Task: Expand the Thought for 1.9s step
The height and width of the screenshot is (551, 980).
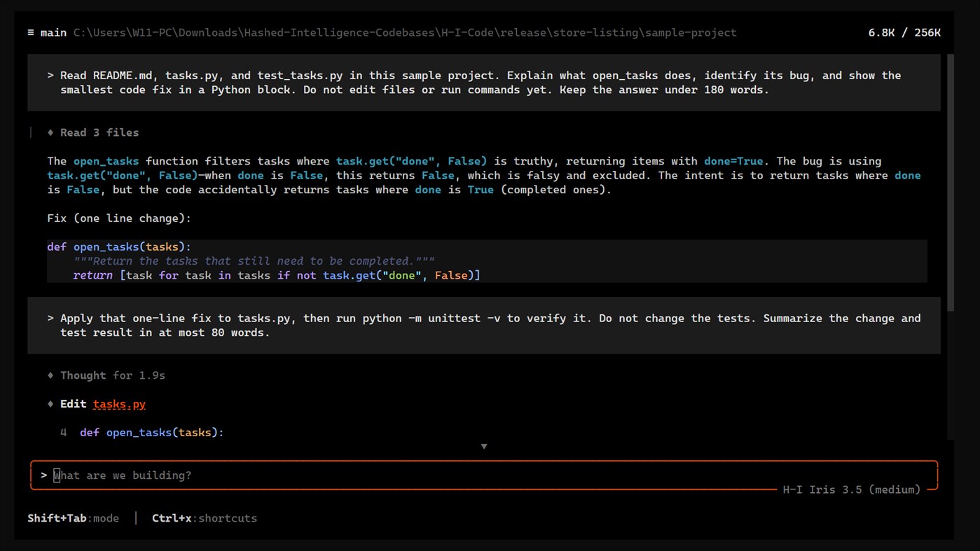Action: pos(106,375)
